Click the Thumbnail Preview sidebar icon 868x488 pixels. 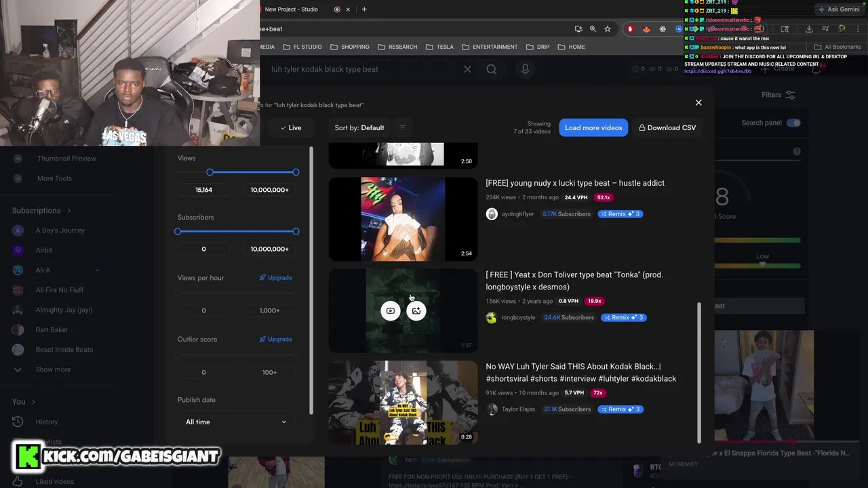18,159
